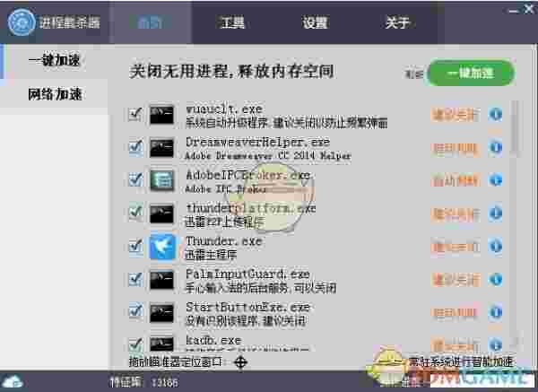This screenshot has height=392, width=538.
Task: Click the orange label beside PalmInputGuard.exe
Action: [x=455, y=280]
